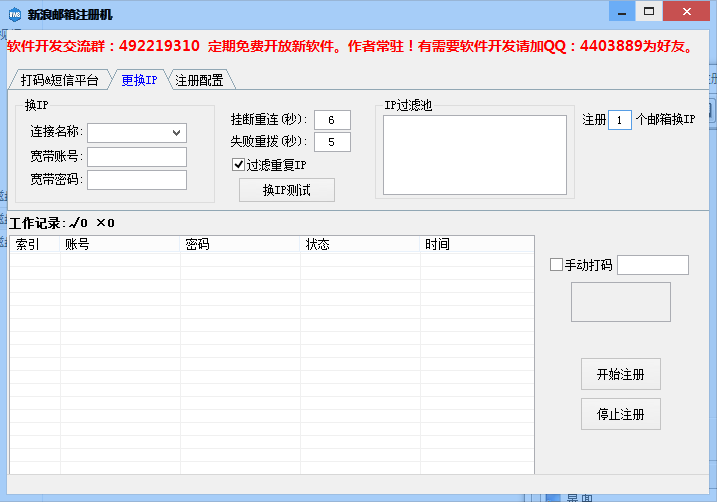Click the 时间 column header

[x=477, y=244]
